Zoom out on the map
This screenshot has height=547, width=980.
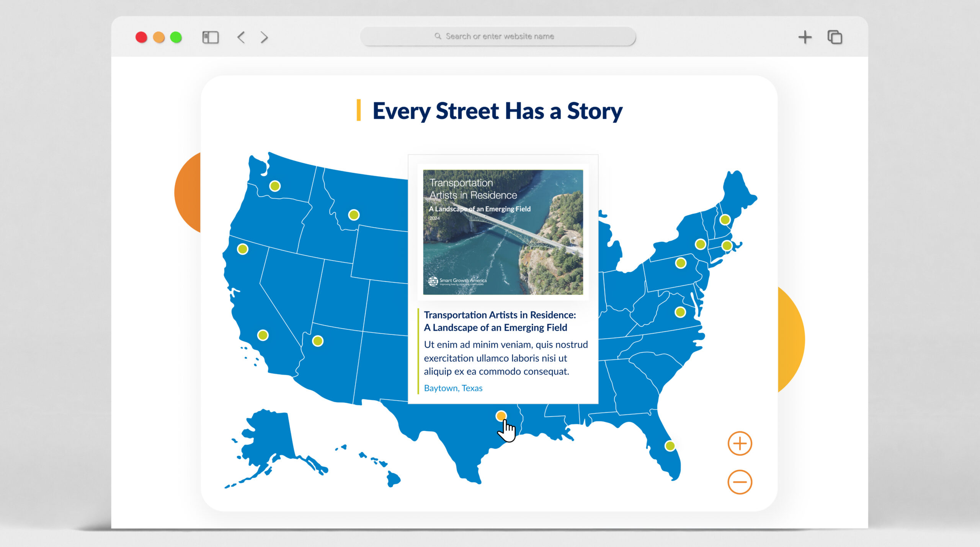pyautogui.click(x=740, y=481)
